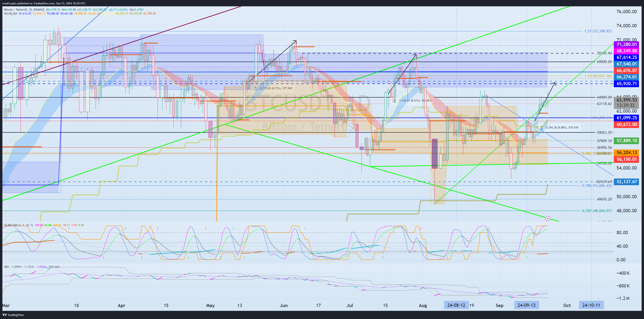Click the 61,099.25 blue price label

626,118
